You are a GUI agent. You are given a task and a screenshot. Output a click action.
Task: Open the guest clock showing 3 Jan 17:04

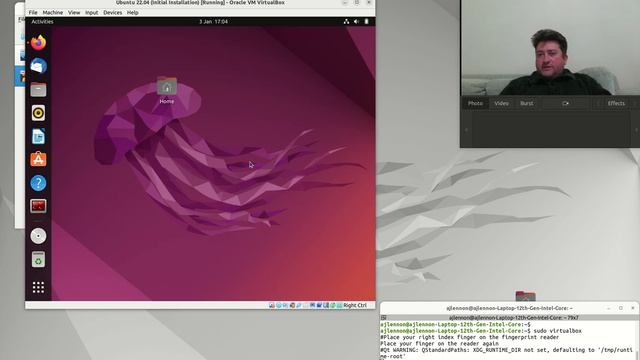213,22
